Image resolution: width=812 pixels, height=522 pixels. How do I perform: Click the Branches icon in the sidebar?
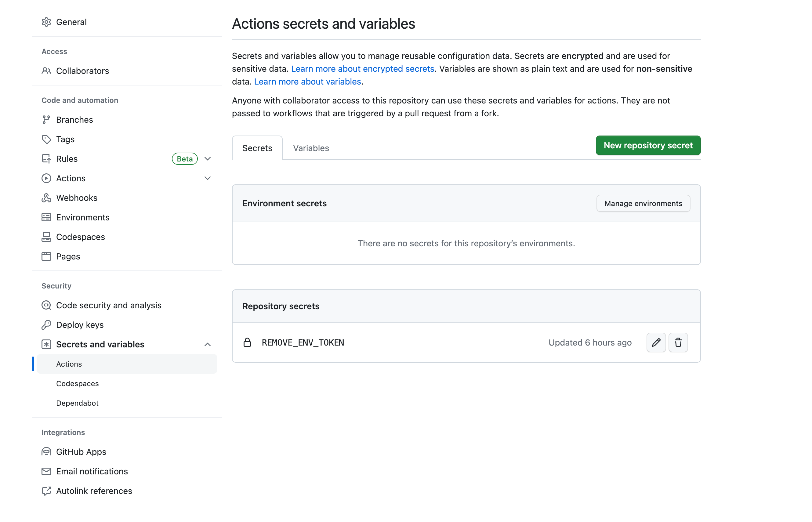point(47,119)
